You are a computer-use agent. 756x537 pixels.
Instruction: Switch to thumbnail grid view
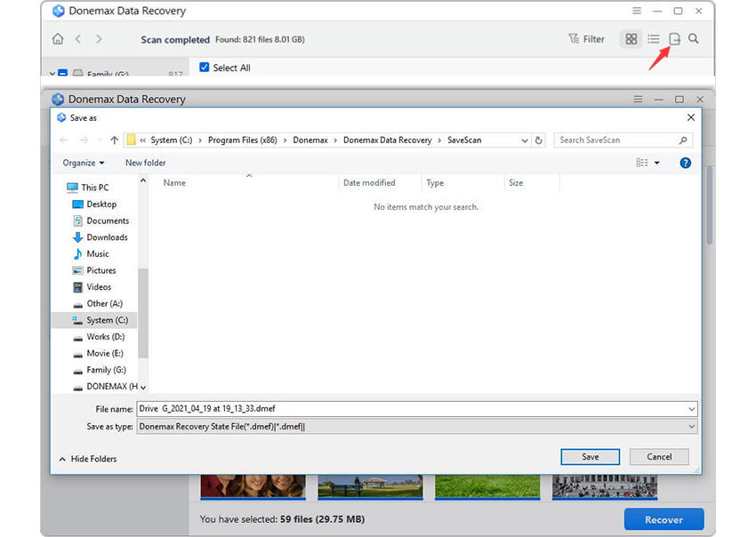(x=631, y=39)
